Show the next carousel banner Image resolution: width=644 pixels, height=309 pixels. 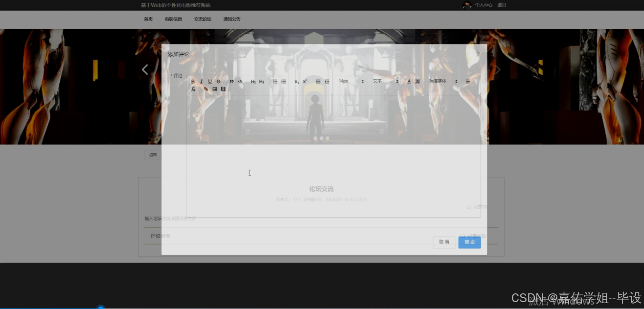point(498,69)
